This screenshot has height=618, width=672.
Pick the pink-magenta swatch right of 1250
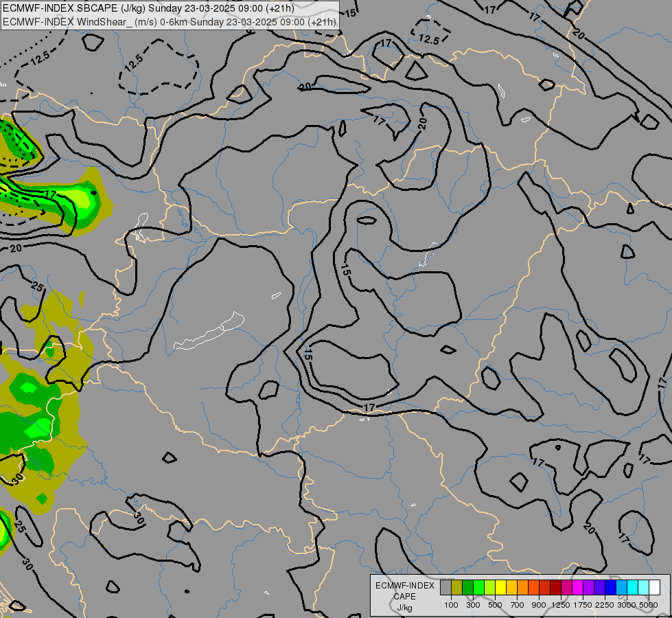[566, 587]
